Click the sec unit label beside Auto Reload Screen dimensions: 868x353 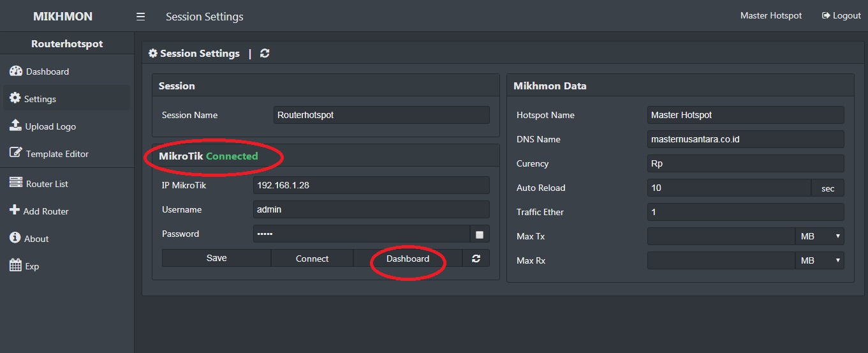point(828,188)
